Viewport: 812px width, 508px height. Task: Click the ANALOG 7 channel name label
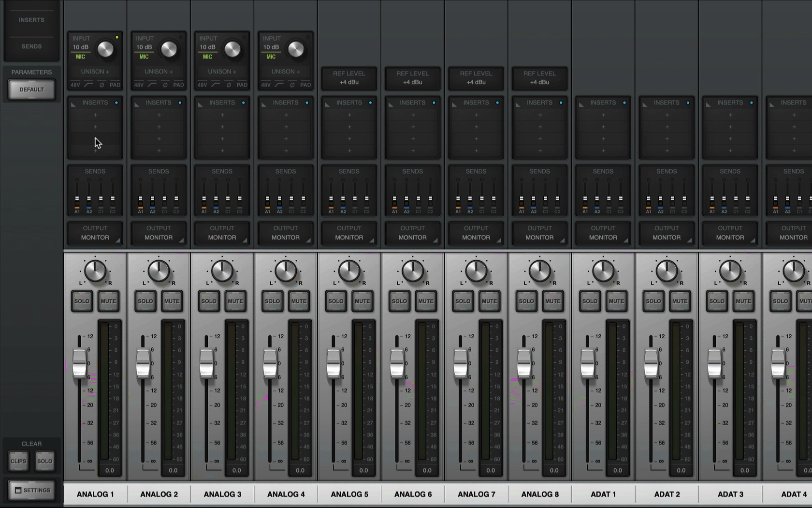[476, 494]
